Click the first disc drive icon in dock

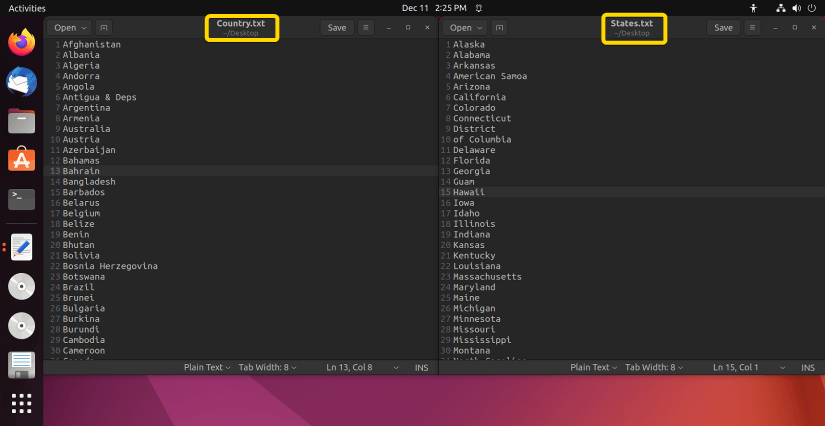point(22,287)
